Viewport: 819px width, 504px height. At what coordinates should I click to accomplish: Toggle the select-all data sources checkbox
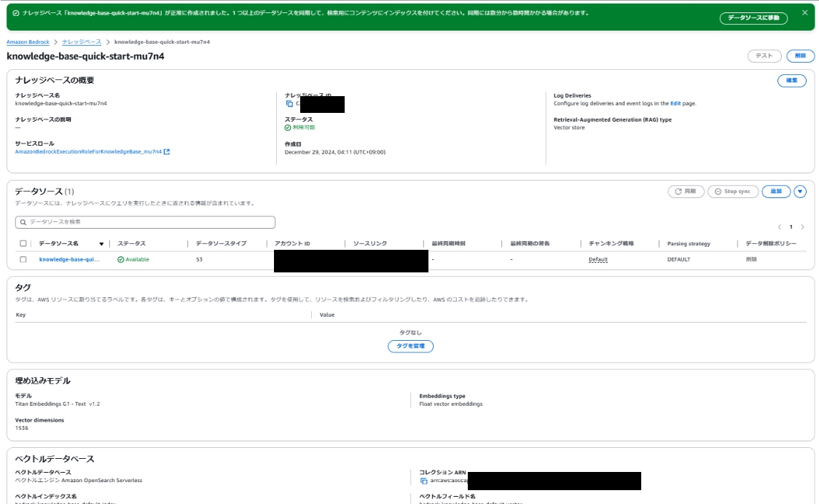[23, 243]
